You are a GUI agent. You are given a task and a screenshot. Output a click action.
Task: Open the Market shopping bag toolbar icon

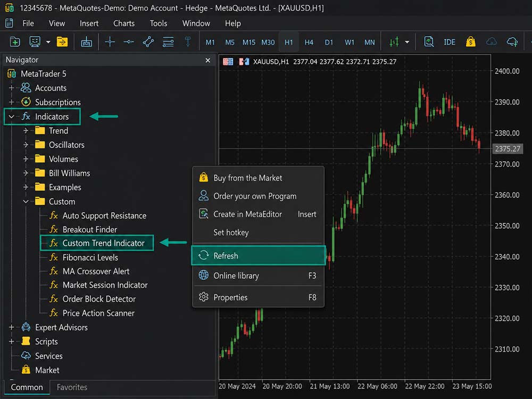tap(471, 41)
